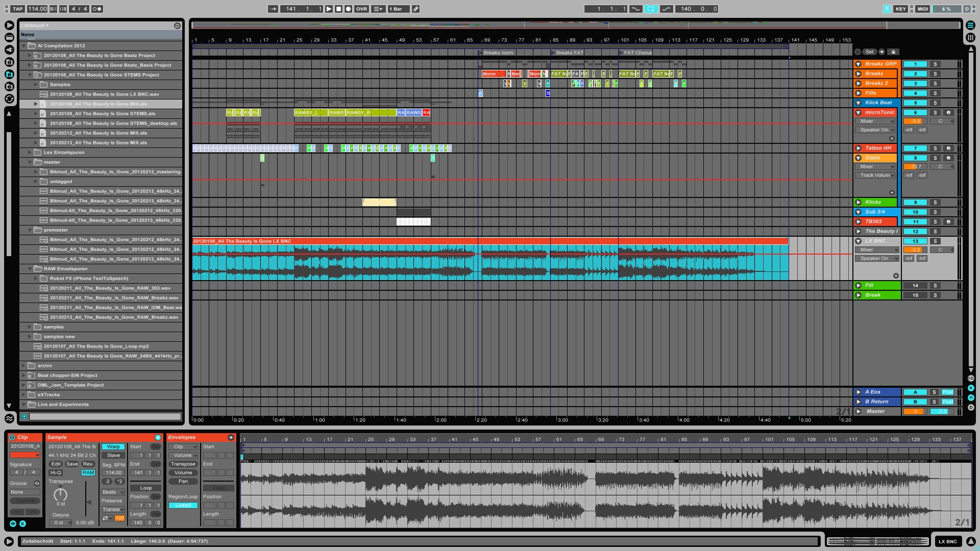Screen dimensions: 980x551
Task: Toggle the KEY map mode button
Action: click(x=900, y=9)
